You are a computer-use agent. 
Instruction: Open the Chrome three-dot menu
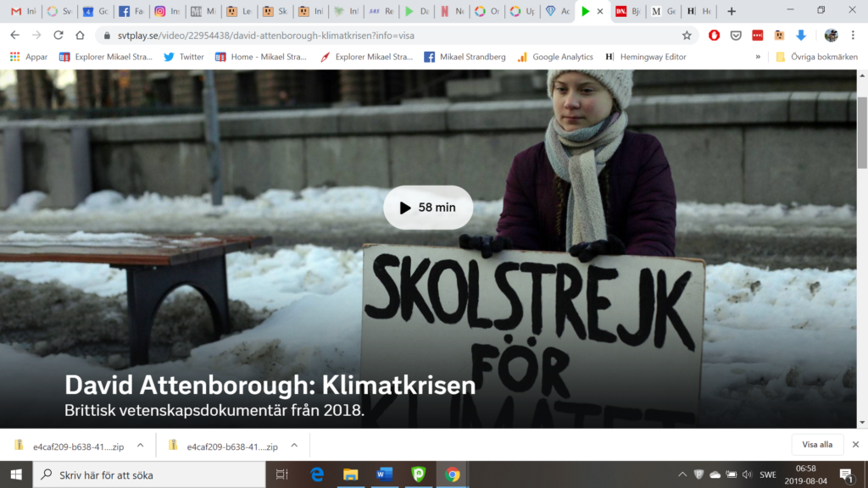point(853,36)
